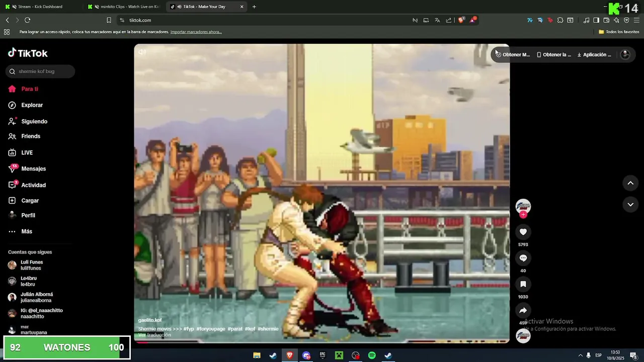Screen dimensions: 644x362
Task: Open Brave Rewards triangle icon
Action: click(x=473, y=20)
